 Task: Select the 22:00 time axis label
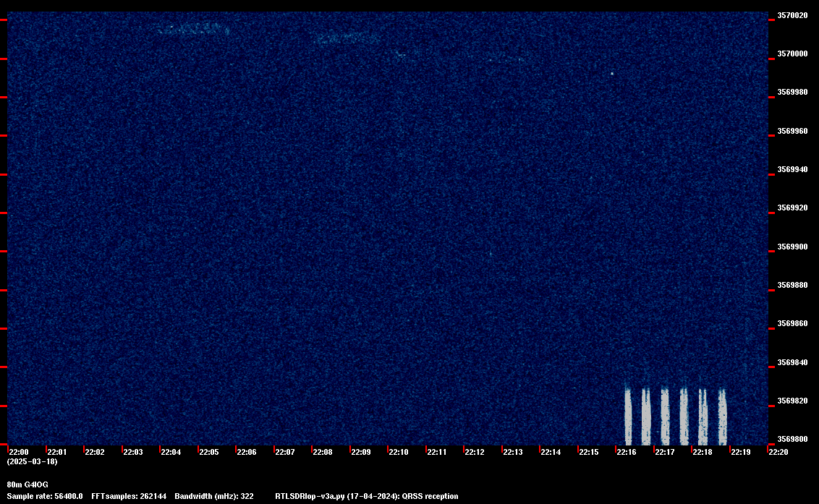point(19,452)
